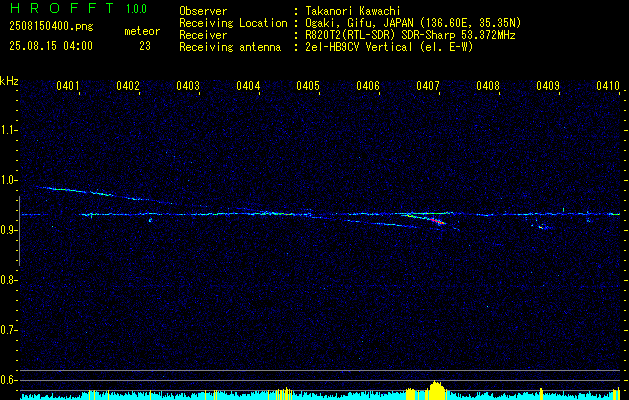This screenshot has width=629, height=400.
Task: Click the Receiving antenna label
Action: (230, 47)
